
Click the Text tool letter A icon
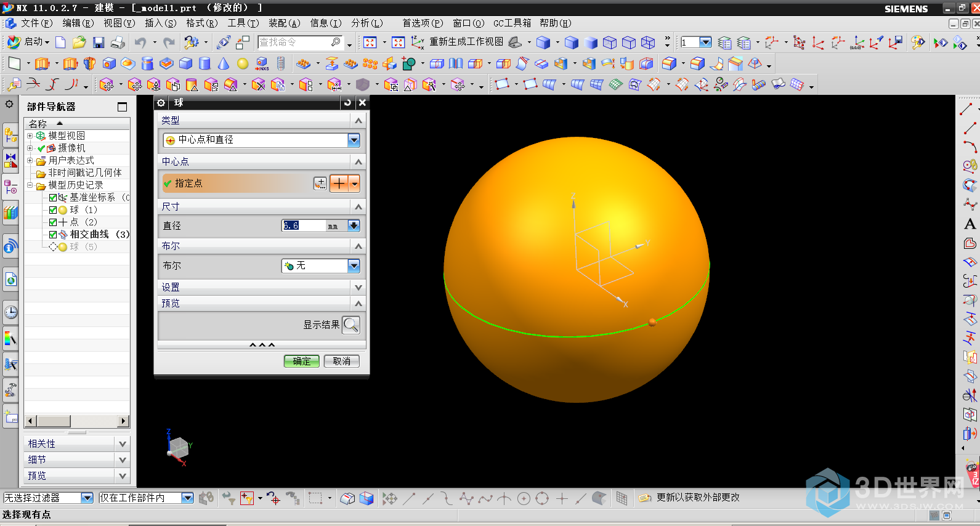(970, 224)
